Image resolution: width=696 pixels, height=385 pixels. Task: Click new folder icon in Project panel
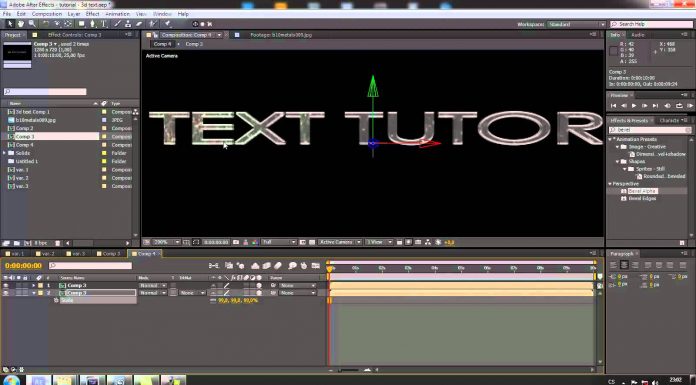click(x=16, y=243)
